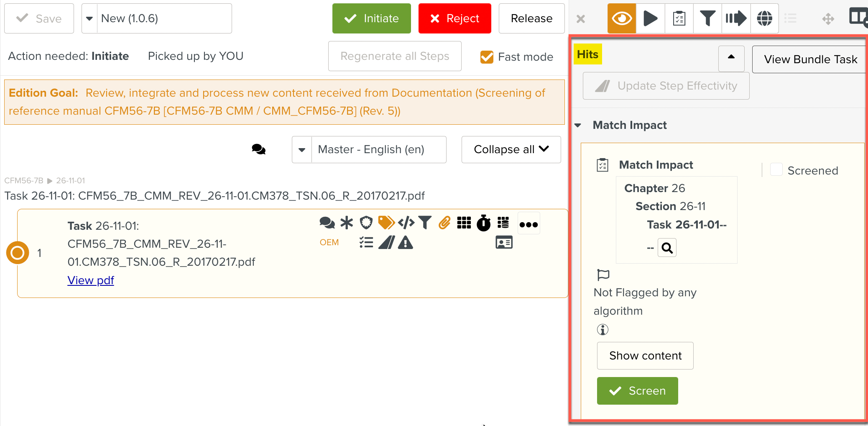Collapse the Match Impact section
This screenshot has width=868, height=426.
point(578,125)
